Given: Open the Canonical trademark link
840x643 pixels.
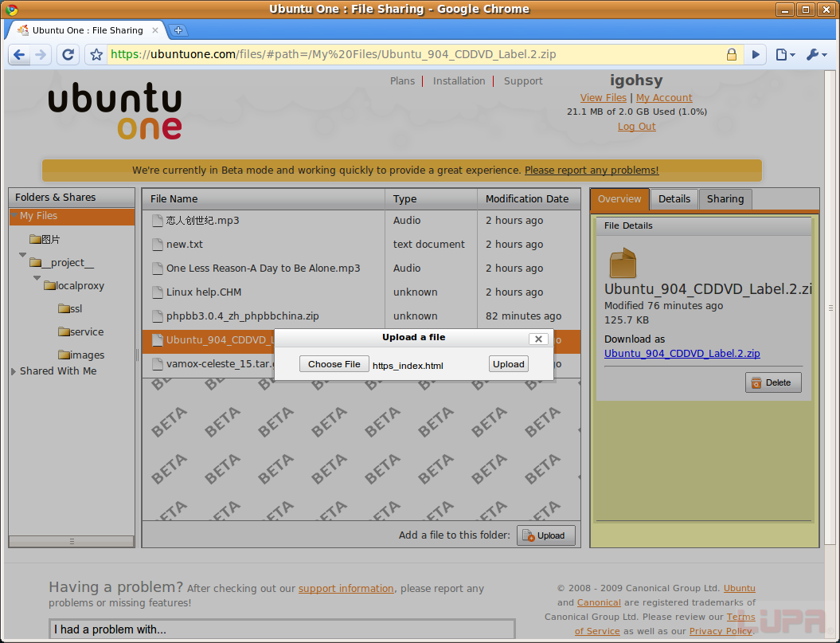Looking at the screenshot, I should [599, 602].
